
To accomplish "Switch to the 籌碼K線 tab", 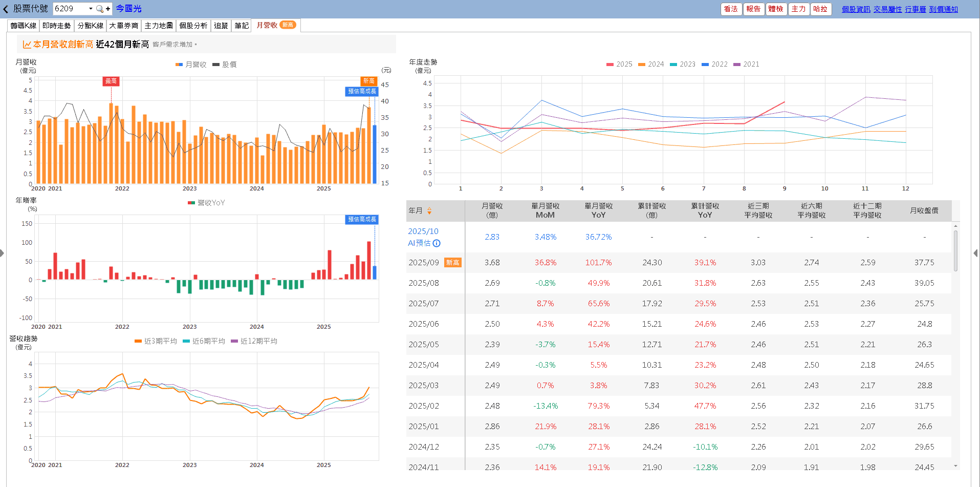I will coord(24,26).
